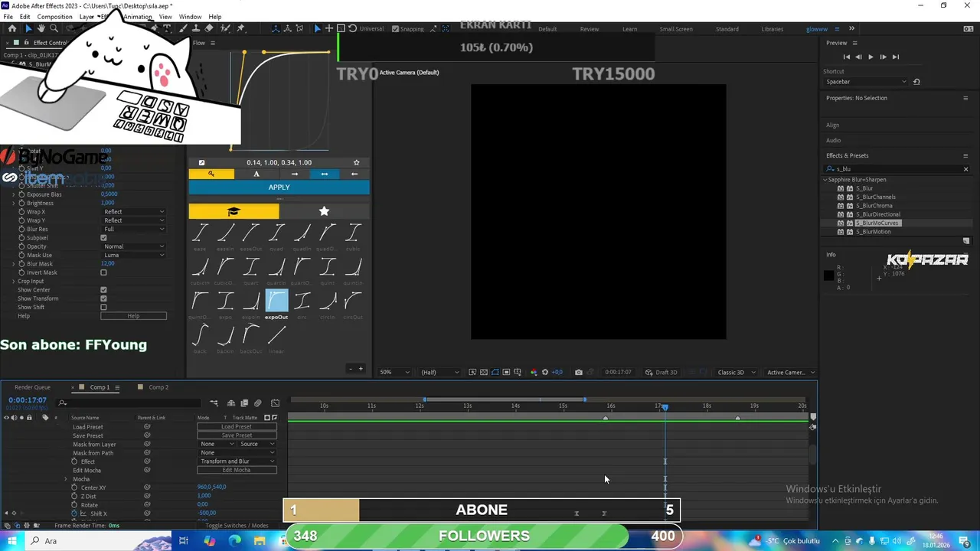Click the letter A text mode button
This screenshot has width=980, height=551.
[x=256, y=174]
